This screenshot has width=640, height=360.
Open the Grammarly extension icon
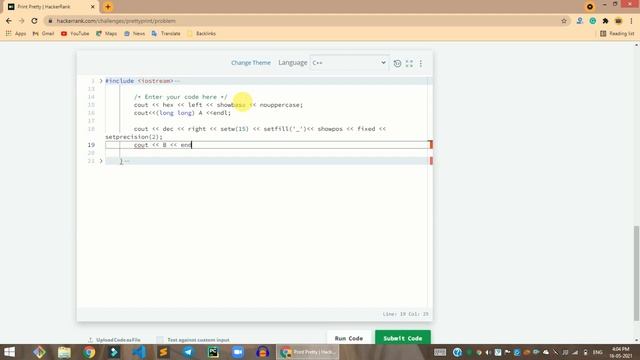pyautogui.click(x=593, y=21)
